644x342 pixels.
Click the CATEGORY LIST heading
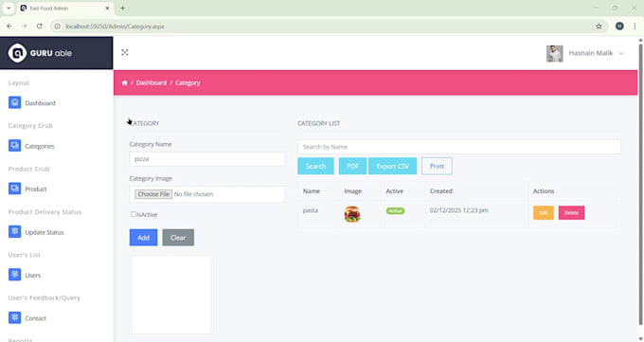click(319, 123)
